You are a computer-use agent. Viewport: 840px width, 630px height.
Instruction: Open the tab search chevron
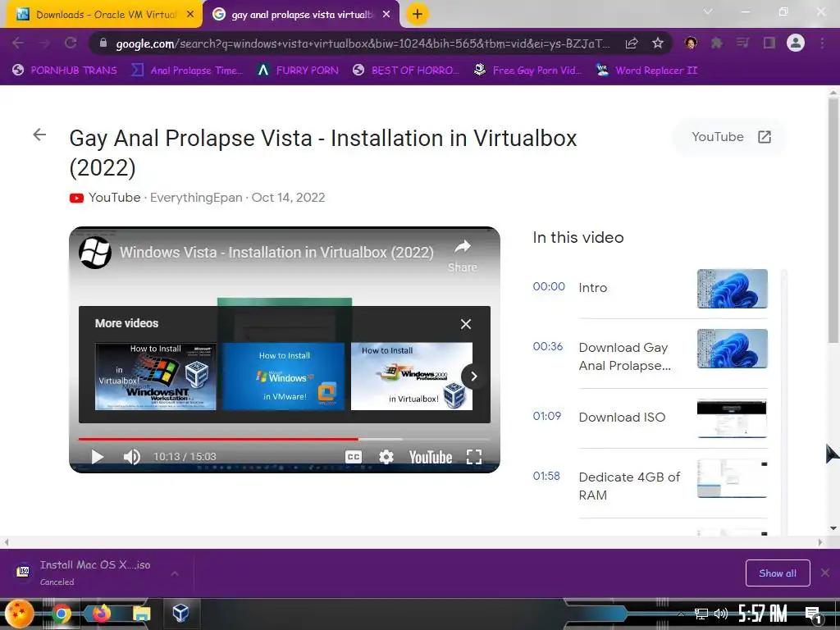coord(708,11)
